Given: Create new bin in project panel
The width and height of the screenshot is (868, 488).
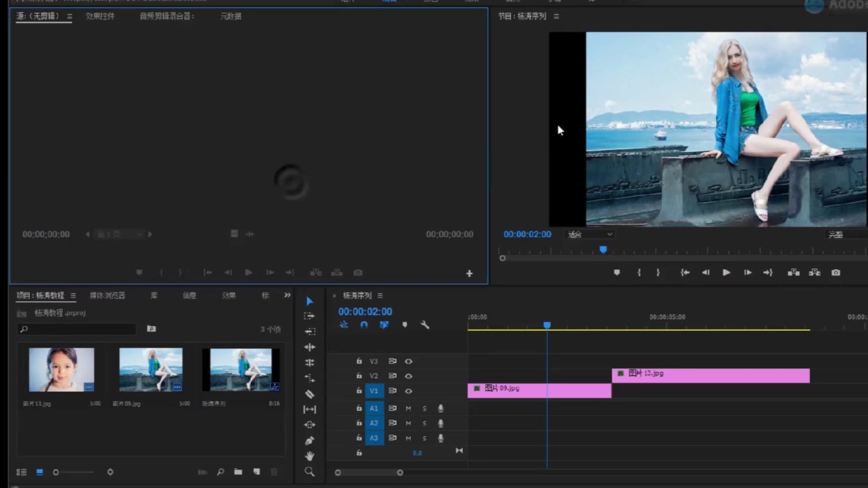Looking at the screenshot, I should coord(238,472).
